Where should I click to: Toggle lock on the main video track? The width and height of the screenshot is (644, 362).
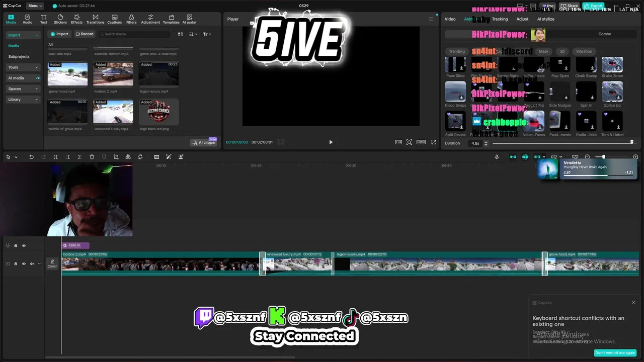click(x=16, y=263)
